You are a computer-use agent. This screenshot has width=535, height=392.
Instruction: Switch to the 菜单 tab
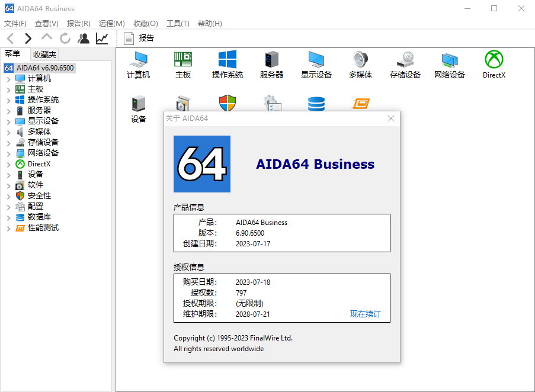pos(12,53)
